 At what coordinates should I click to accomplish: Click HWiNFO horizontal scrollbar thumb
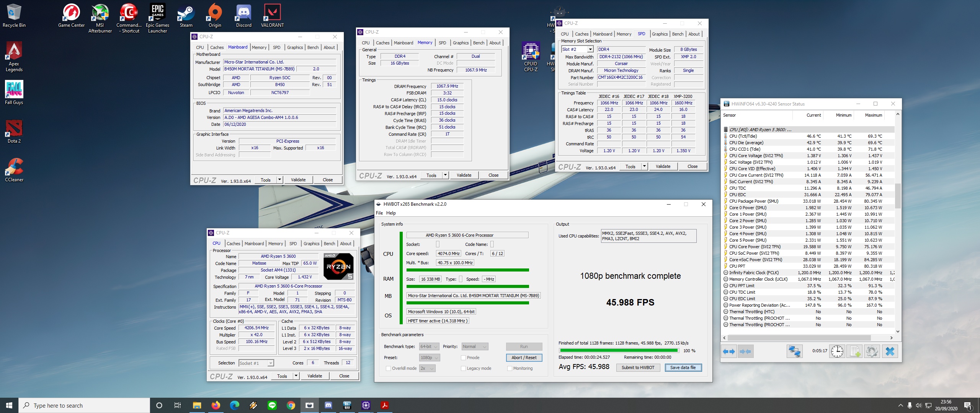[799, 338]
